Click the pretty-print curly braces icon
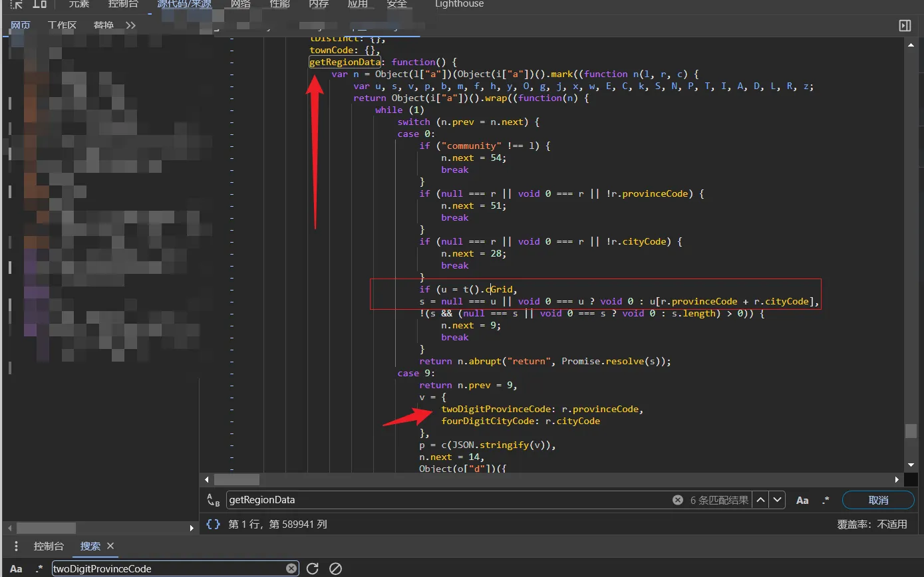This screenshot has width=924, height=577. [x=213, y=524]
